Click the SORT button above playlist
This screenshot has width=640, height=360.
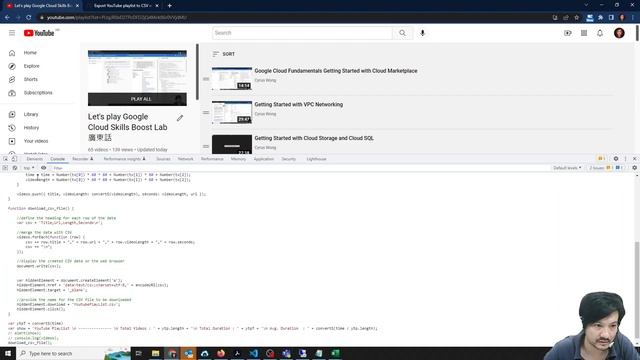tap(224, 54)
